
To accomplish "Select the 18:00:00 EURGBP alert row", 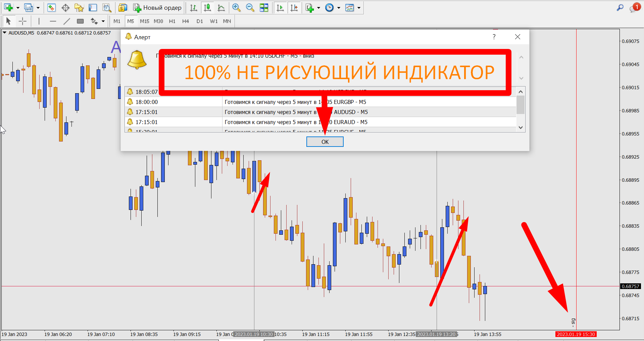I will point(320,102).
